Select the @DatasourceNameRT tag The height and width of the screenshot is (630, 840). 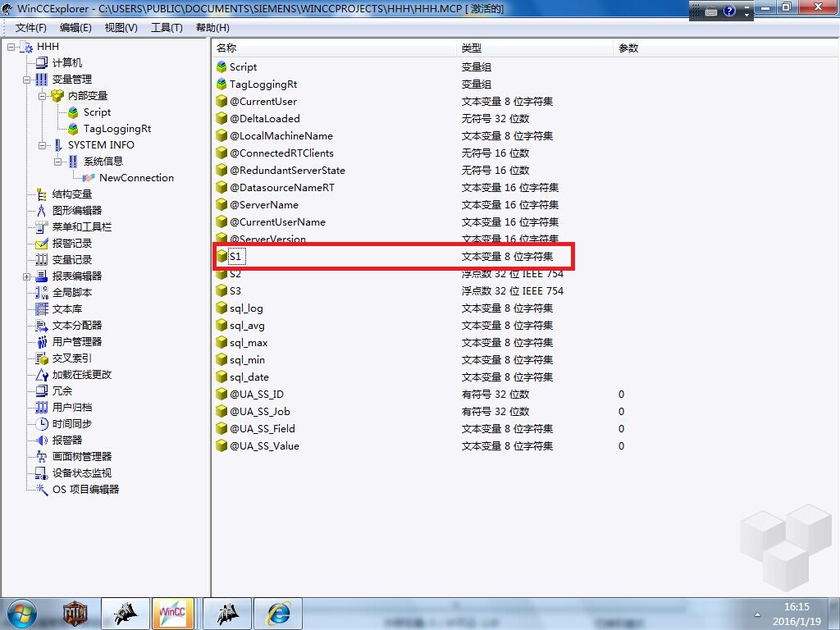[282, 188]
